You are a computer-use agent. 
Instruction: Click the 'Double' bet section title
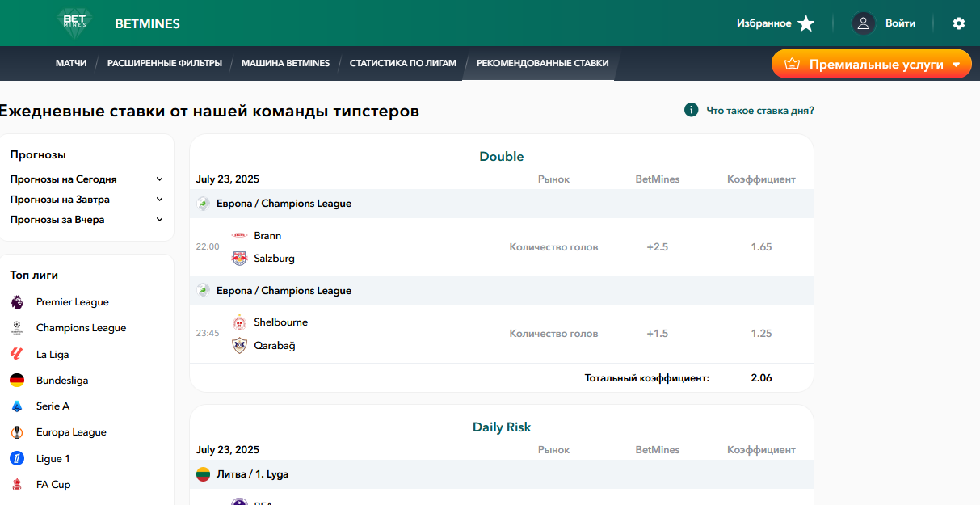pyautogui.click(x=502, y=157)
